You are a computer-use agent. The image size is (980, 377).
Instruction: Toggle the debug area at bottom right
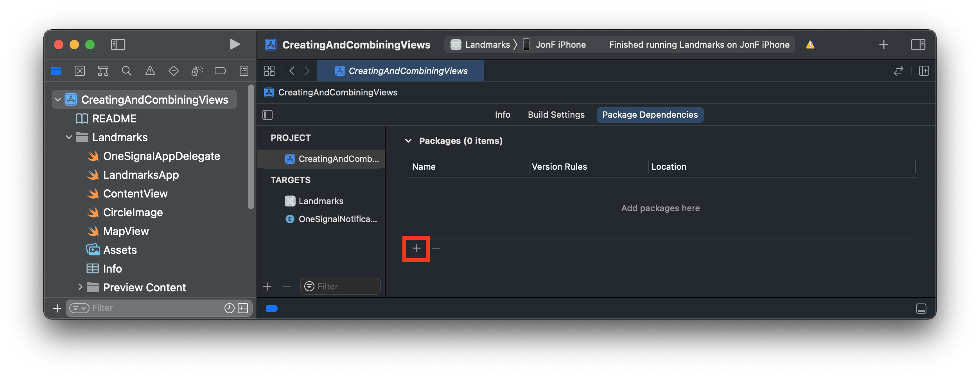pos(921,309)
